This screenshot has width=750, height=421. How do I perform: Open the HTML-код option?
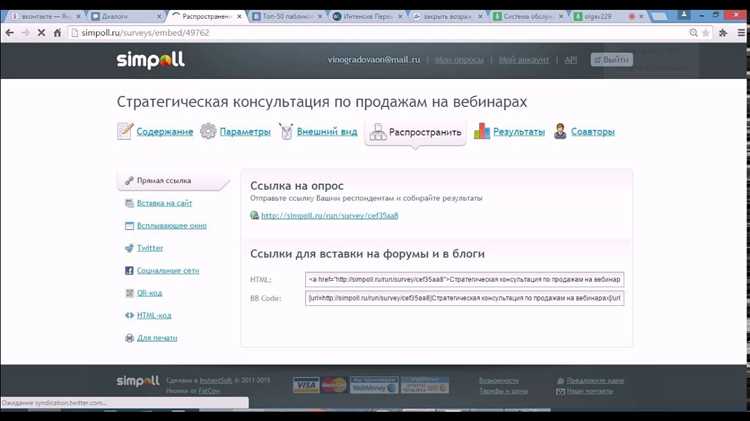tap(154, 315)
